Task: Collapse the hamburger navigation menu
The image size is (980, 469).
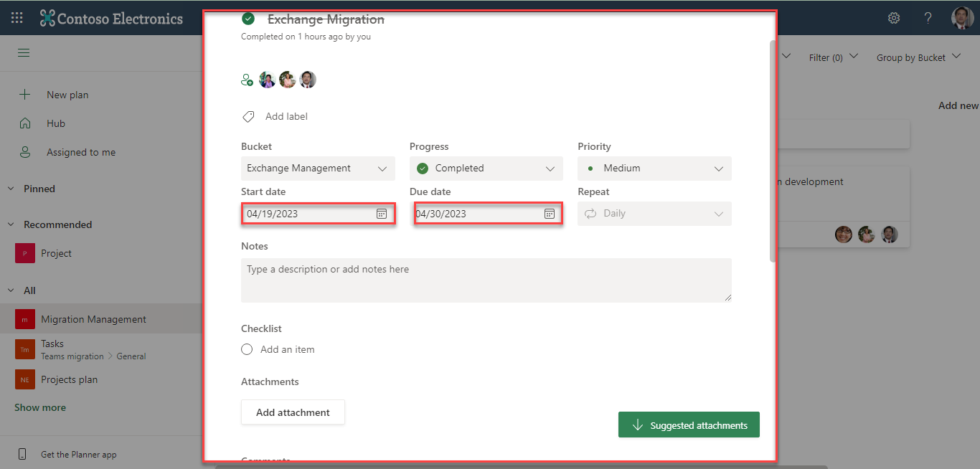Action: 24,53
